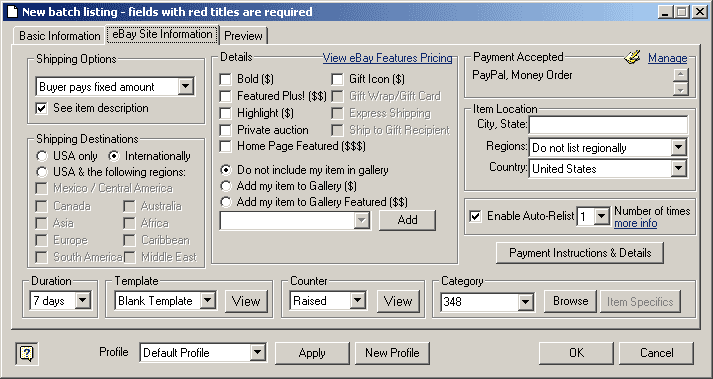Select Internationally shipping destination

pyautogui.click(x=114, y=156)
